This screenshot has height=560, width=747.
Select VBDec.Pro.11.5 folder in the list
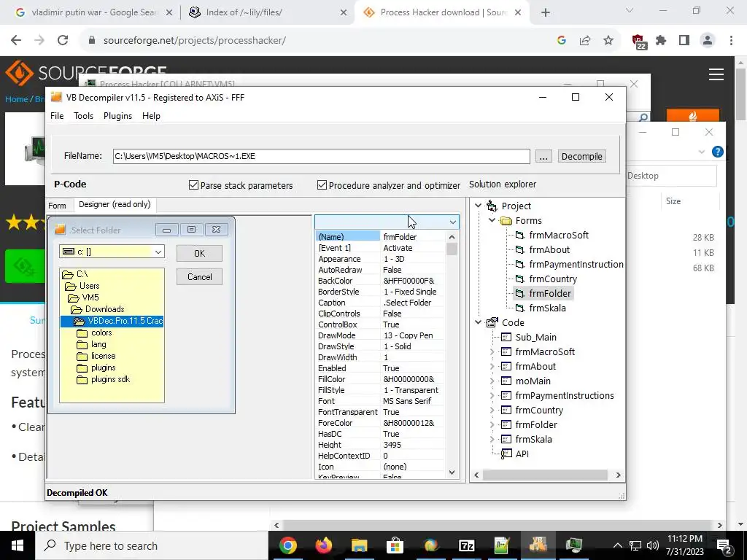(x=112, y=321)
